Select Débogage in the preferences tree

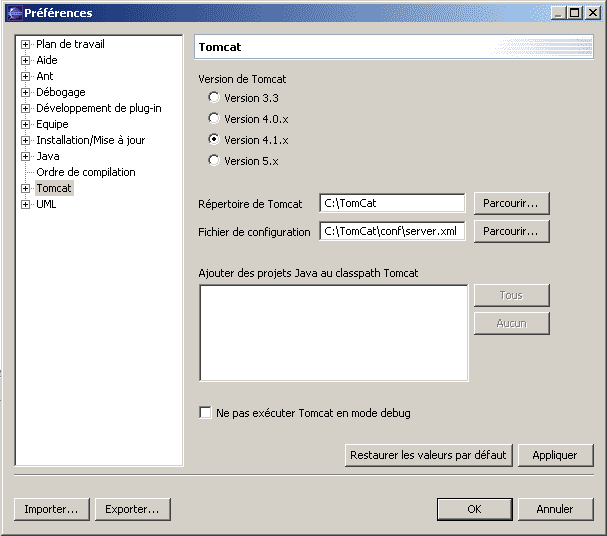click(x=60, y=92)
